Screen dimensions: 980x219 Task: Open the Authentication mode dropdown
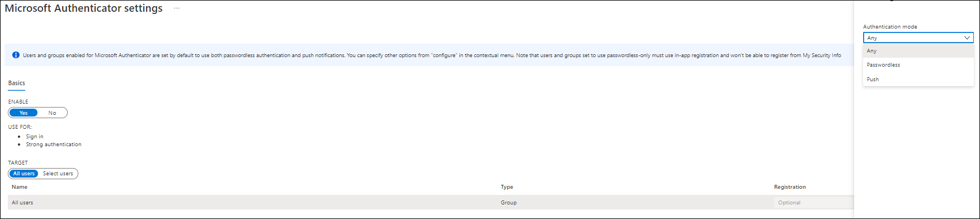(x=918, y=38)
